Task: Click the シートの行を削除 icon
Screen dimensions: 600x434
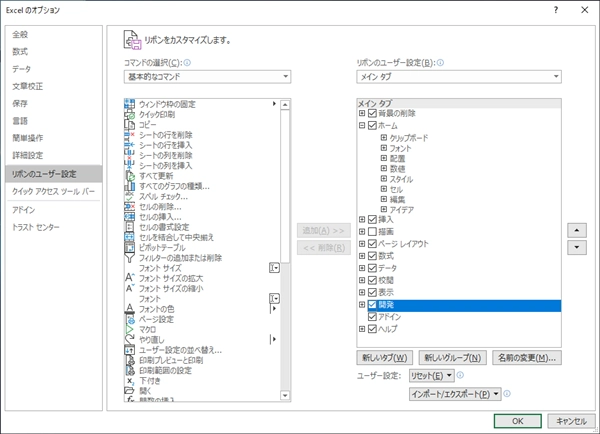Action: point(129,135)
